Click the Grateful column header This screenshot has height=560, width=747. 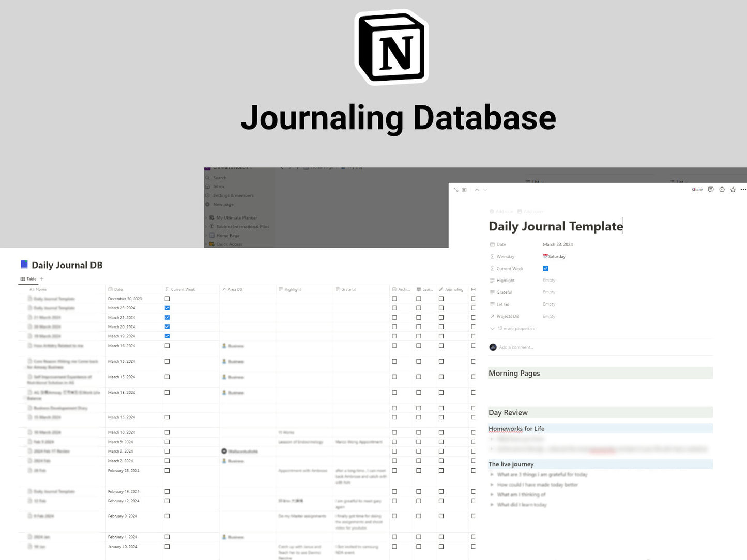(x=345, y=289)
